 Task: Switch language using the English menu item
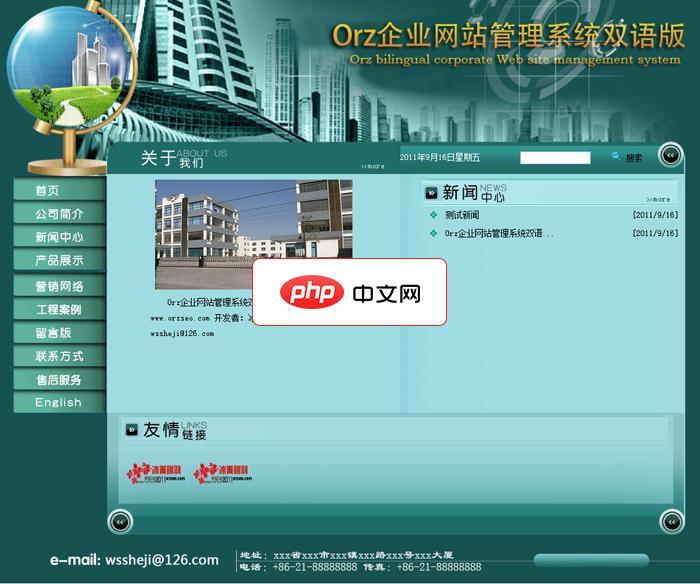pos(59,402)
